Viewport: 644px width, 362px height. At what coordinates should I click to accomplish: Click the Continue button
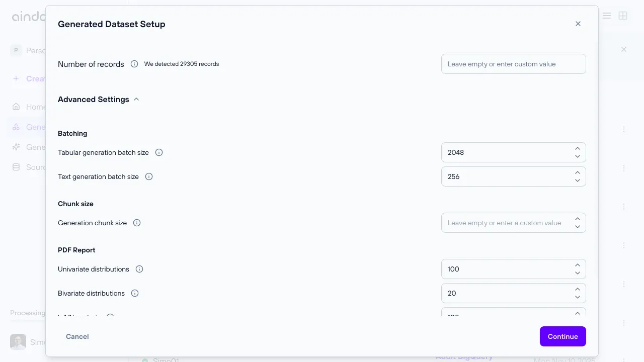(x=562, y=336)
